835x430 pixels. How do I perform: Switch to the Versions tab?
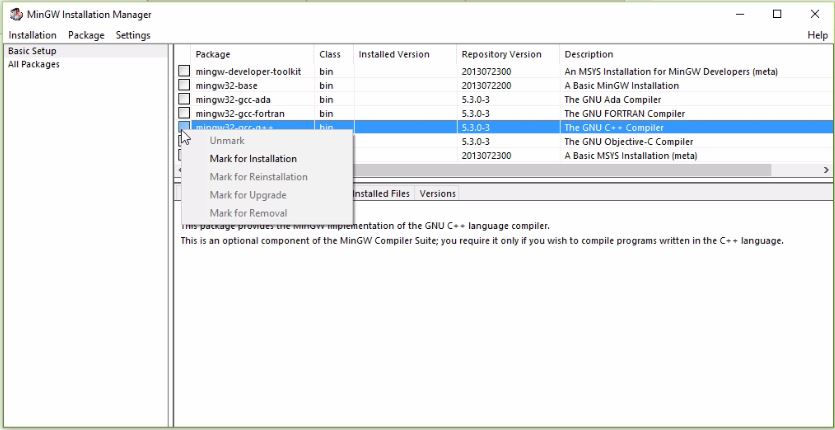point(437,193)
